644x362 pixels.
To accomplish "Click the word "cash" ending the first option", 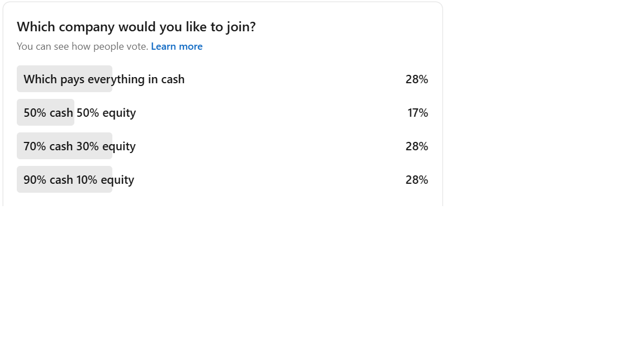I will point(173,79).
